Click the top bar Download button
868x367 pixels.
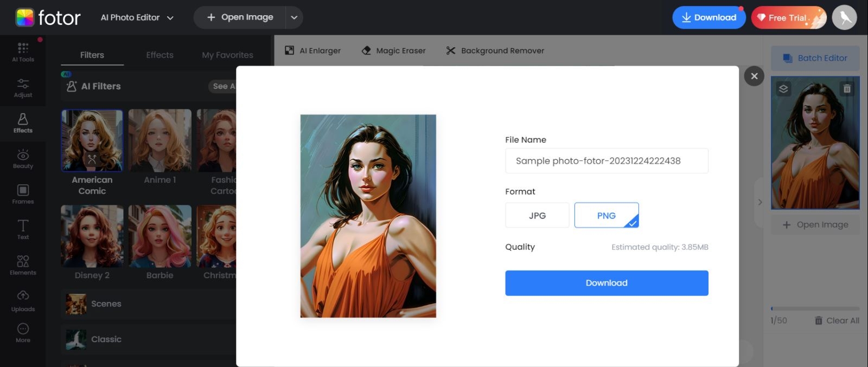point(709,17)
